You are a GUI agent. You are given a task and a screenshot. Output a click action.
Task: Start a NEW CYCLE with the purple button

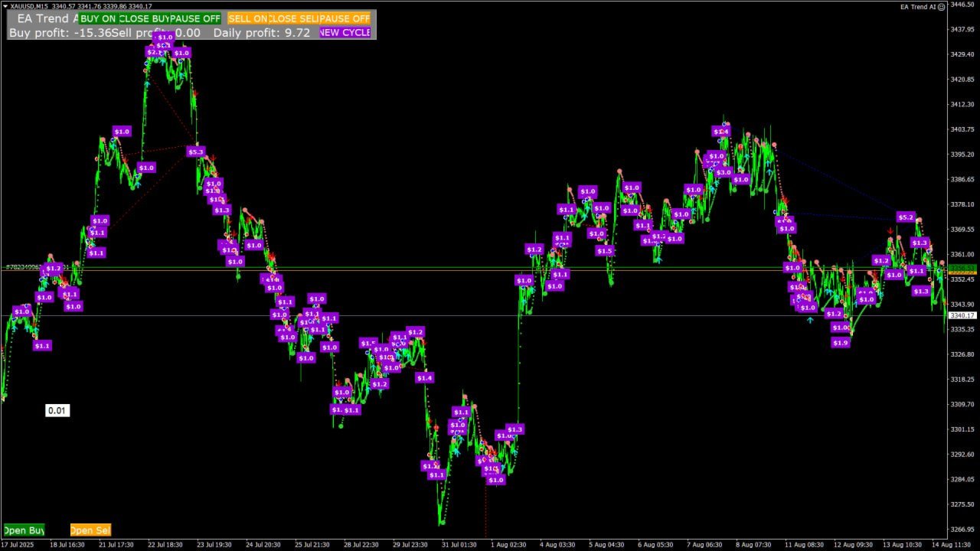coord(345,32)
